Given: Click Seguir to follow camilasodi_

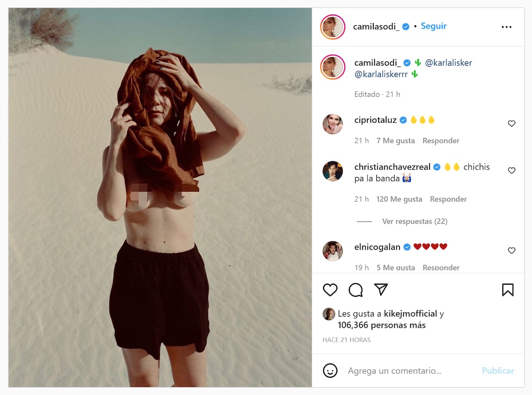Looking at the screenshot, I should (x=434, y=26).
